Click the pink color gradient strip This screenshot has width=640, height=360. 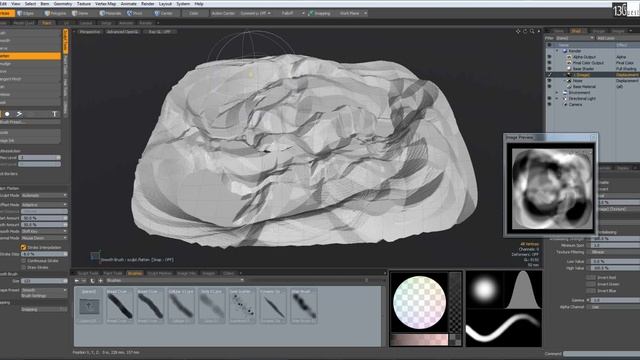tap(419, 340)
